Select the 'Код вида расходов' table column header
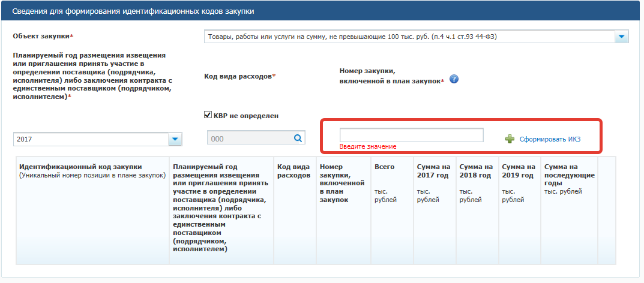The height and width of the screenshot is (283, 644). pos(293,170)
